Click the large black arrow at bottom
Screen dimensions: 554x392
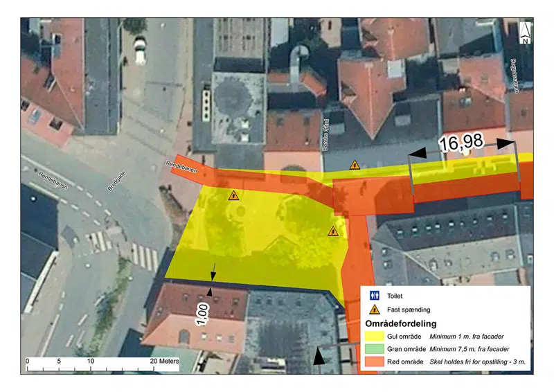point(319,356)
